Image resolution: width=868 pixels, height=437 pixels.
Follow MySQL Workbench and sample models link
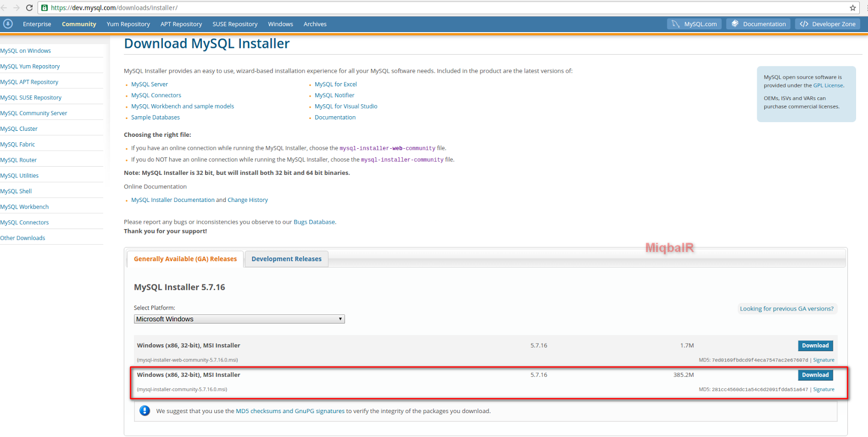pos(182,106)
